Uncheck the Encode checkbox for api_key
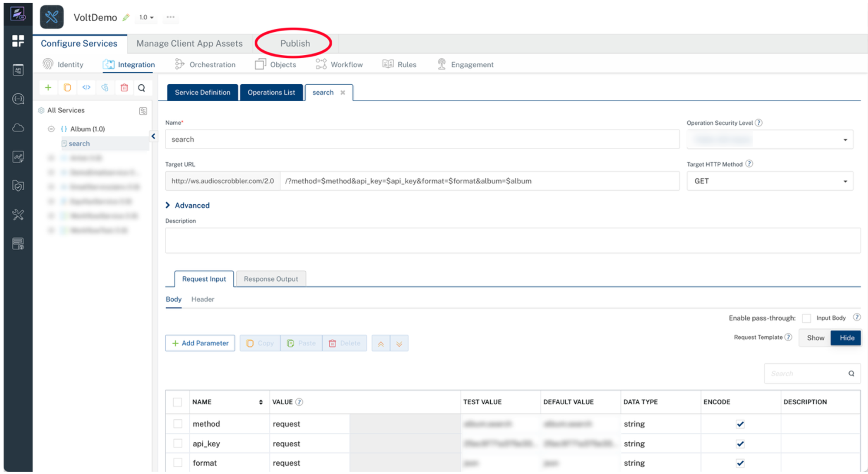This screenshot has height=474, width=868. (740, 444)
